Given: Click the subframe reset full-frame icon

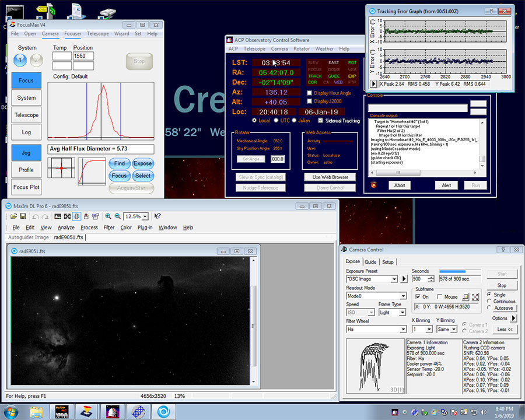Looking at the screenshot, I should tap(475, 297).
